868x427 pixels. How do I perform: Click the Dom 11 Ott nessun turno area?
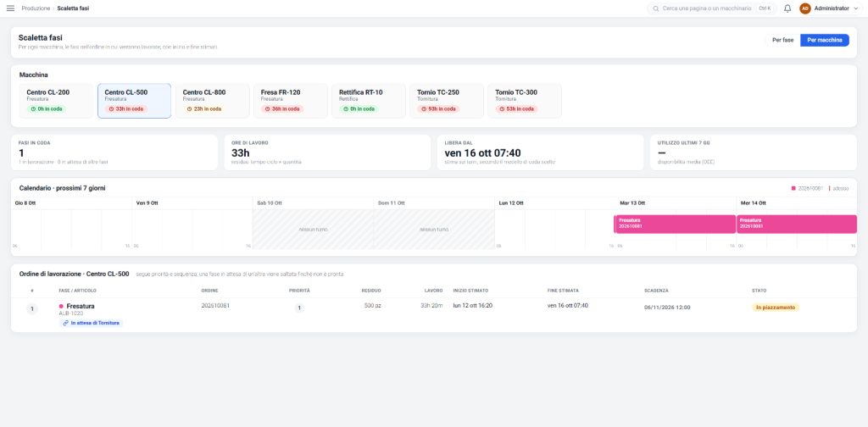434,229
